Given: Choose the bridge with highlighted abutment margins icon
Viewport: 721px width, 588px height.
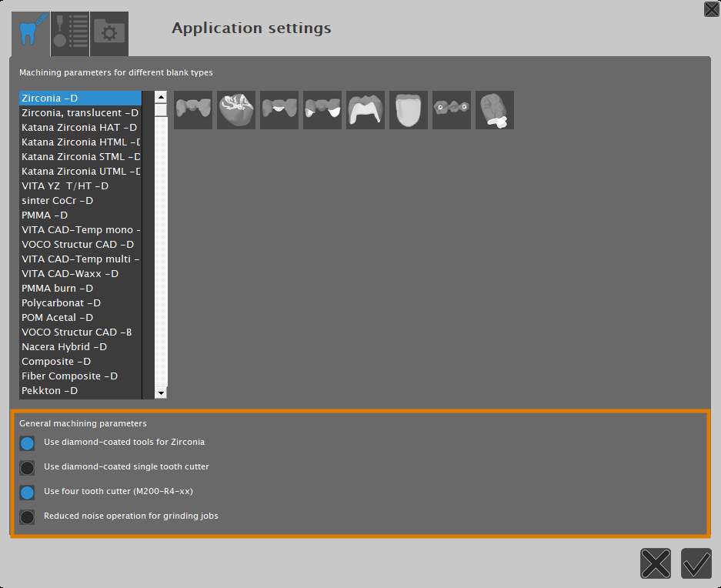Looking at the screenshot, I should [x=322, y=110].
